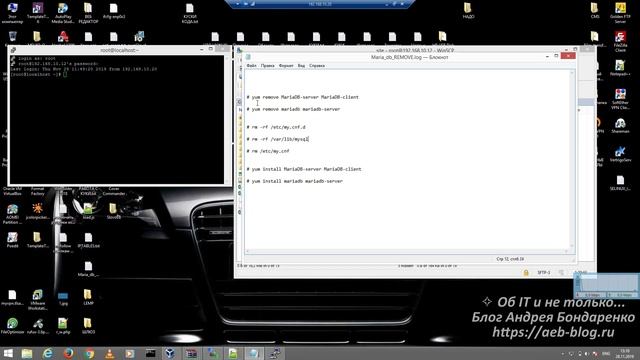Screen dimensions: 640x360
Task: Click the Notepad vertical scrollbar
Action: coord(572,159)
